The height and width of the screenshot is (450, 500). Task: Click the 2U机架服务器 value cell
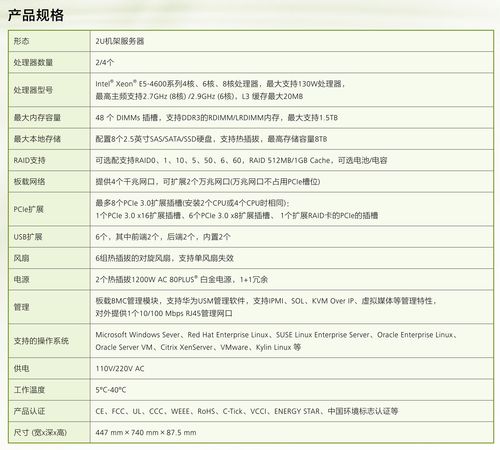120,41
